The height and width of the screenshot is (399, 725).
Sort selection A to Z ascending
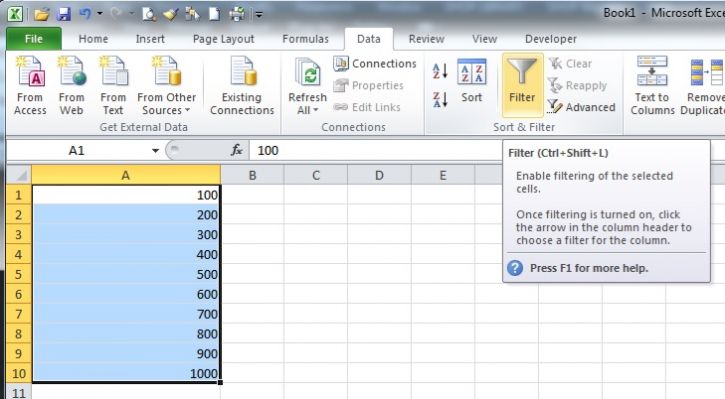pos(440,71)
